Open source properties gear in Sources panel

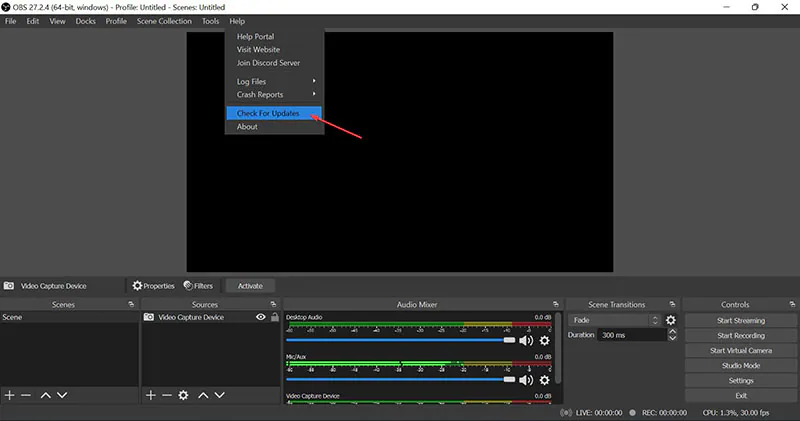(183, 395)
